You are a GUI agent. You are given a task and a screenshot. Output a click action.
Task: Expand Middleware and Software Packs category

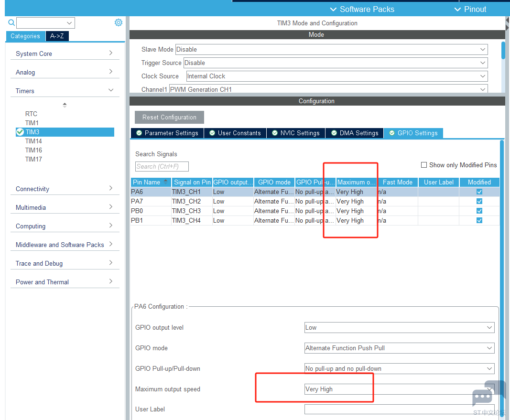(65, 245)
